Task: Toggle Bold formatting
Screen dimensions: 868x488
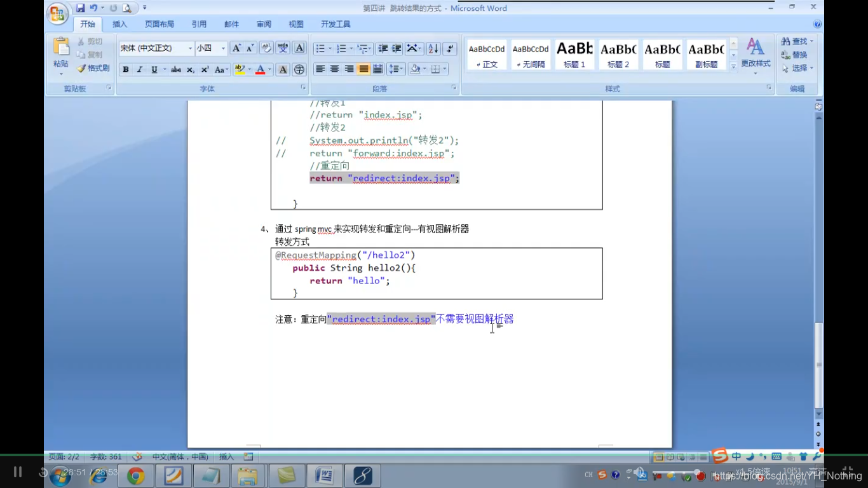Action: tap(125, 70)
